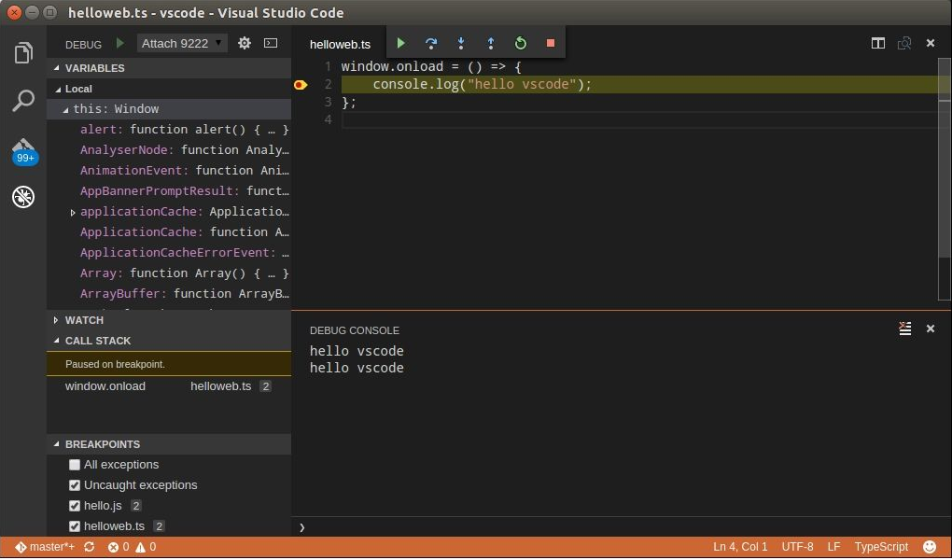Select the window.onload call stack frame

[x=169, y=386]
